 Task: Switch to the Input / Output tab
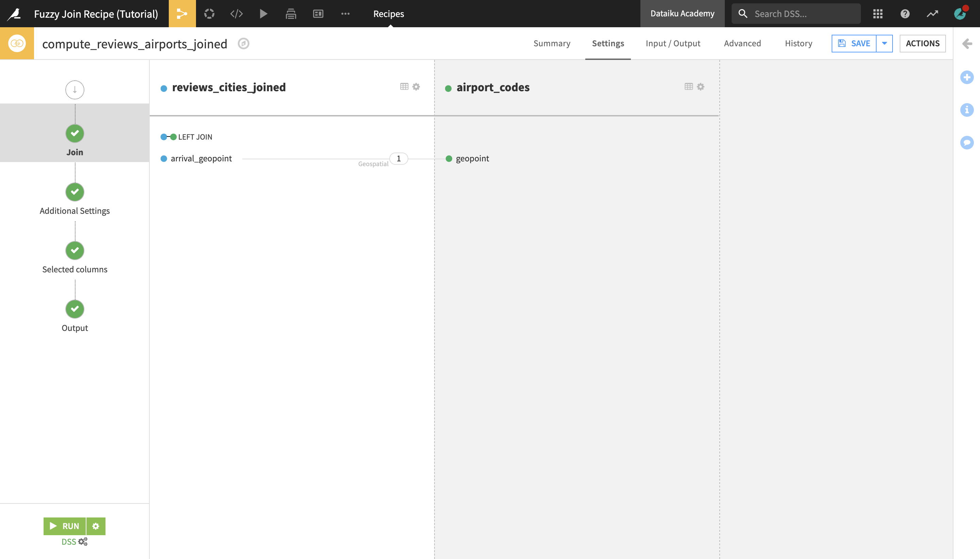coord(673,43)
